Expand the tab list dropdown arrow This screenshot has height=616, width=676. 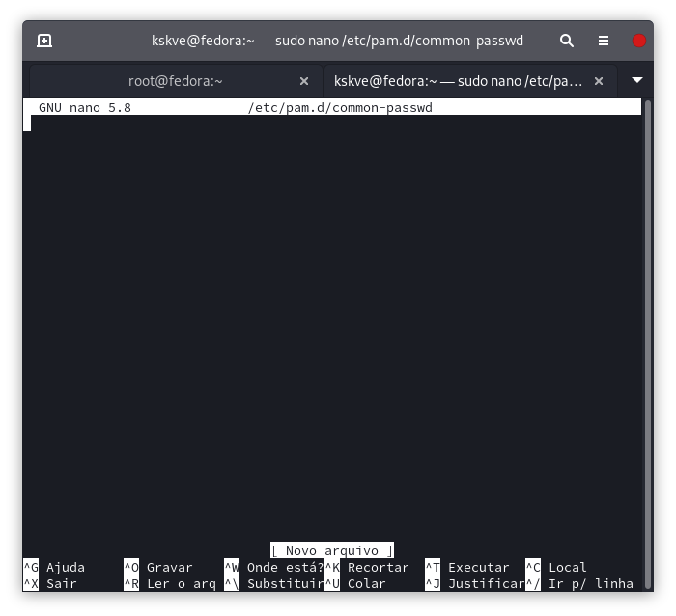tap(637, 80)
